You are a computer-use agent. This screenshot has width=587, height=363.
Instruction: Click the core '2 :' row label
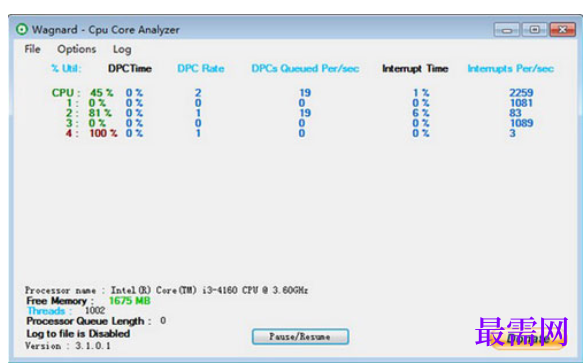(x=72, y=113)
